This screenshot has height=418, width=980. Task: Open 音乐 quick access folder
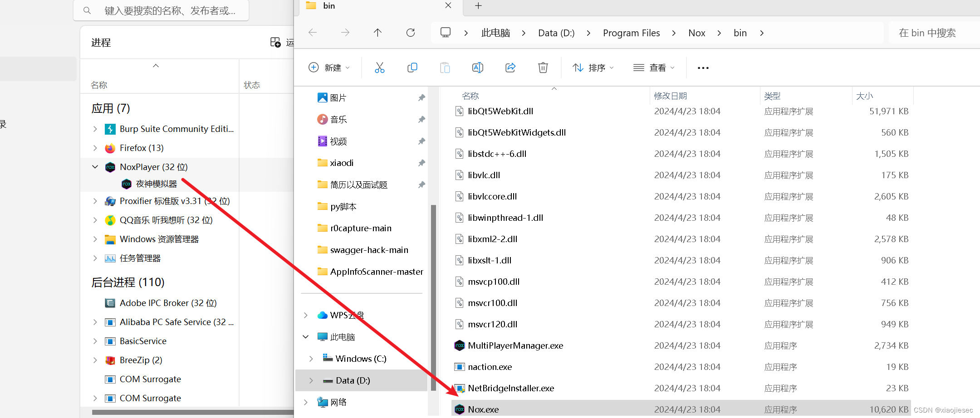click(x=338, y=119)
